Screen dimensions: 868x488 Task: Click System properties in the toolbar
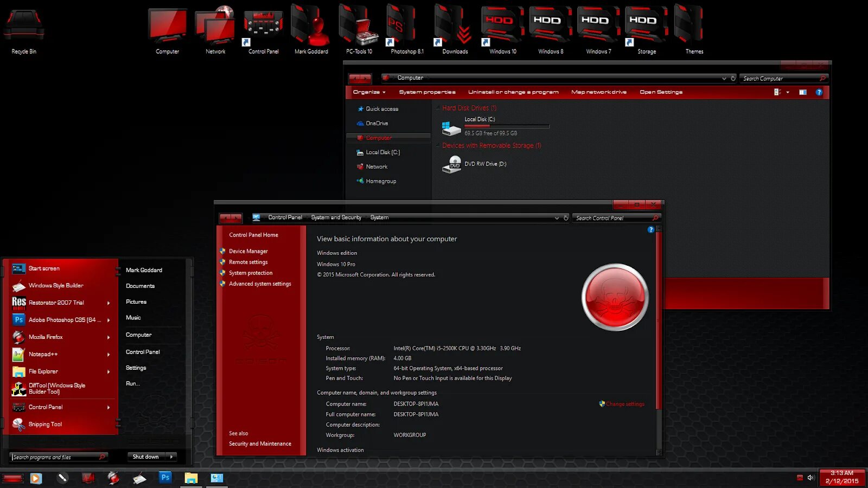coord(427,92)
